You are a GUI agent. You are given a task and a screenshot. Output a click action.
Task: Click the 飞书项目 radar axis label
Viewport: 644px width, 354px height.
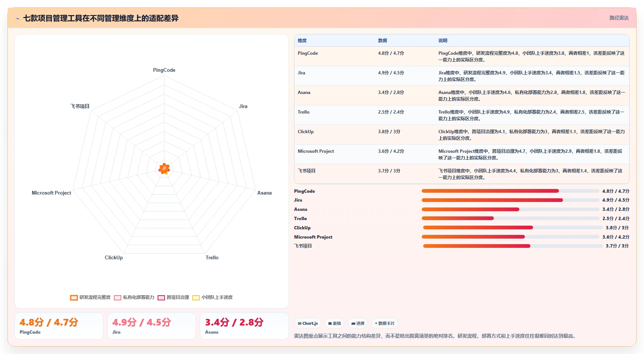[80, 107]
